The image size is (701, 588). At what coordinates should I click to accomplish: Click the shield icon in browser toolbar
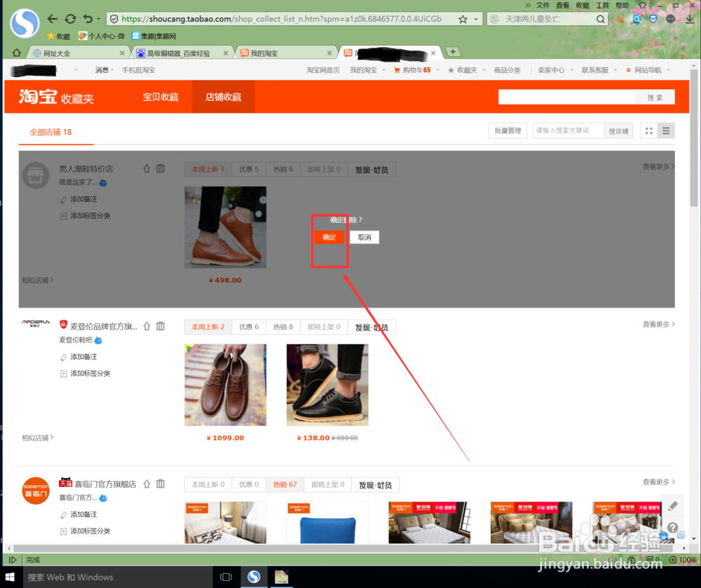tap(653, 19)
